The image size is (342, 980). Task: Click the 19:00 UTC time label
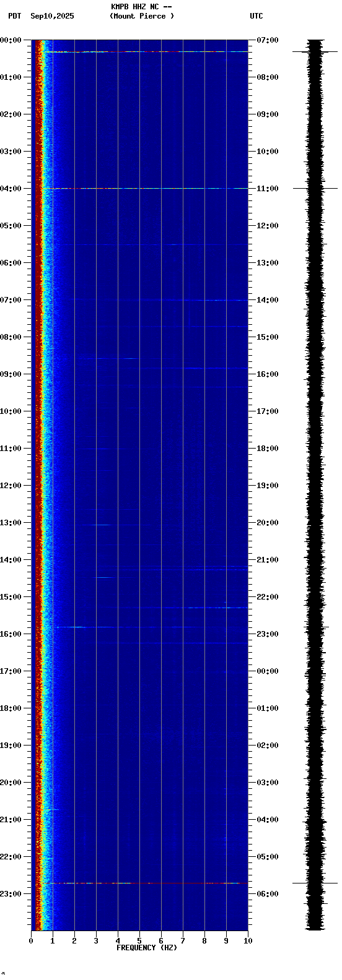[x=267, y=485]
